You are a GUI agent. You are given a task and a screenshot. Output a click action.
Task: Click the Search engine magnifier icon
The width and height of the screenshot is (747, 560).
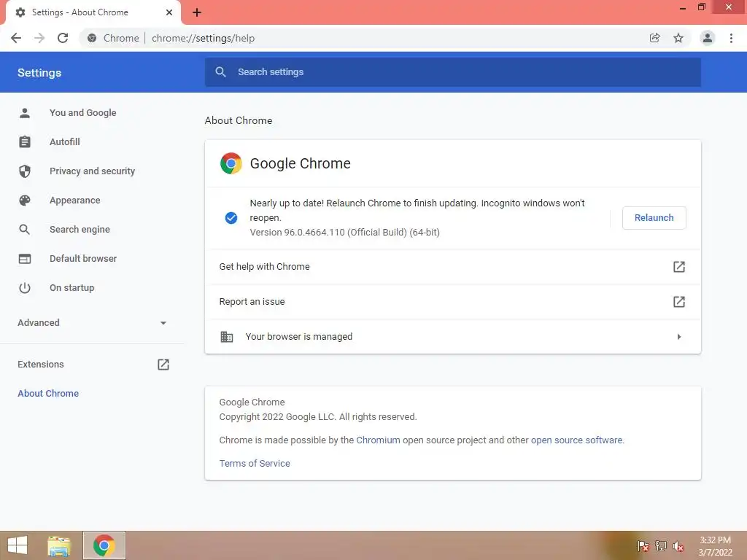pos(25,230)
